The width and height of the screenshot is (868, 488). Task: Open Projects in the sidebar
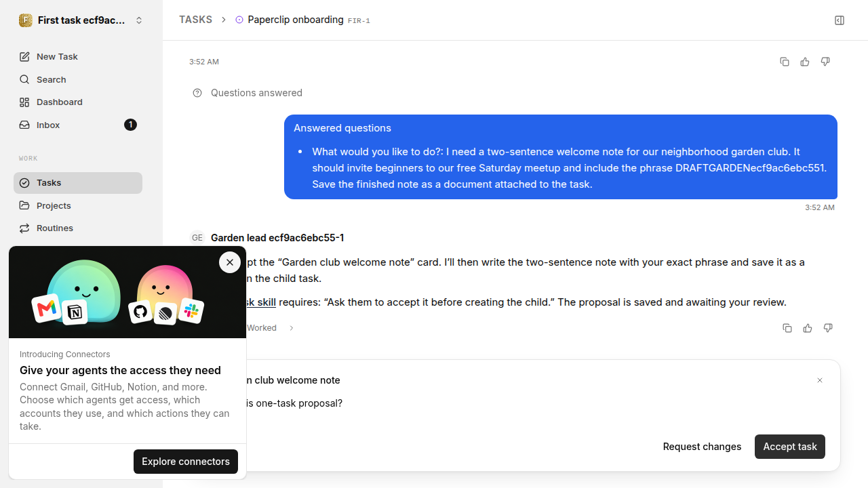point(78,205)
